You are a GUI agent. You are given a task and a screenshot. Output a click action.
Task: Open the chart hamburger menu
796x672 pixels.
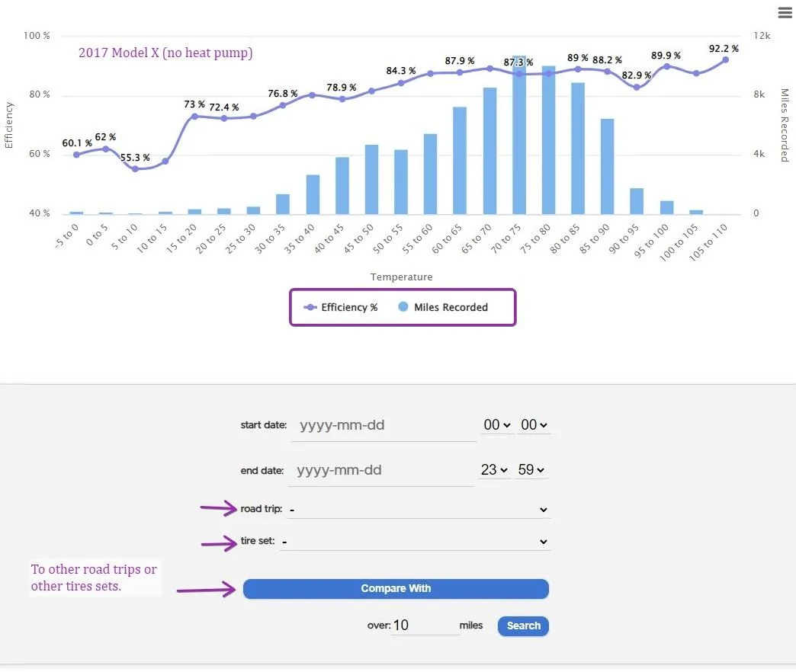(x=785, y=13)
